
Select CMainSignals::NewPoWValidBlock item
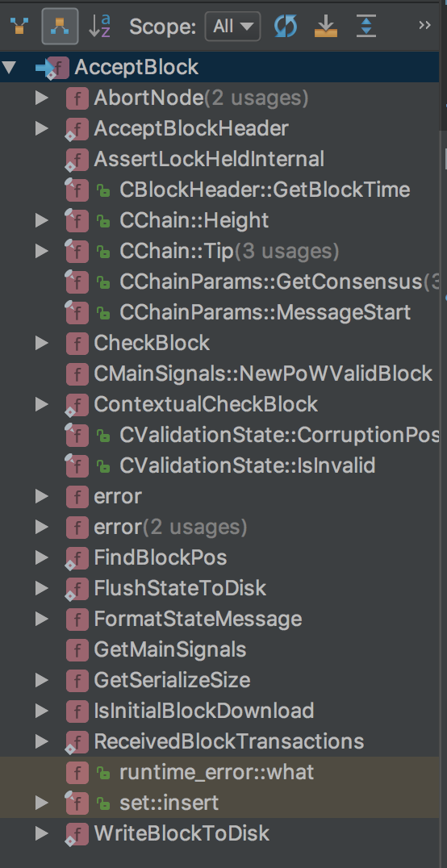pos(263,373)
